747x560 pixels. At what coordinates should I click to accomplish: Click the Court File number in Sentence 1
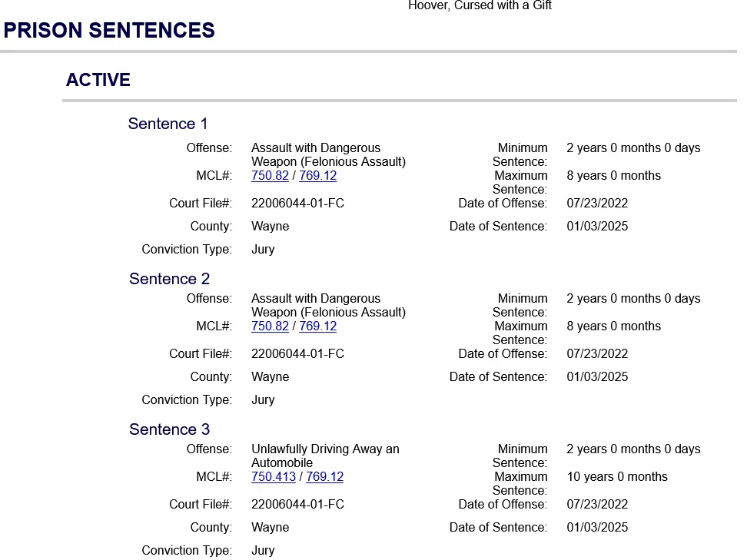click(x=297, y=204)
